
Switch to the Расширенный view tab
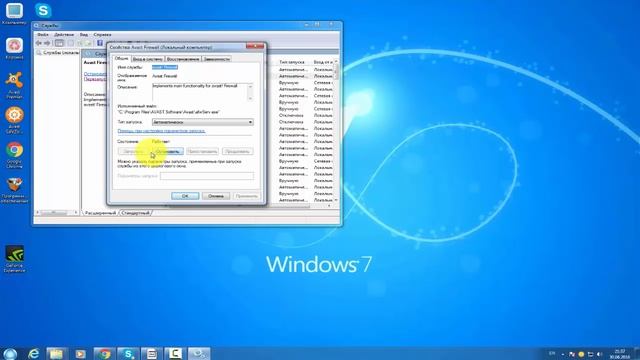tap(100, 213)
